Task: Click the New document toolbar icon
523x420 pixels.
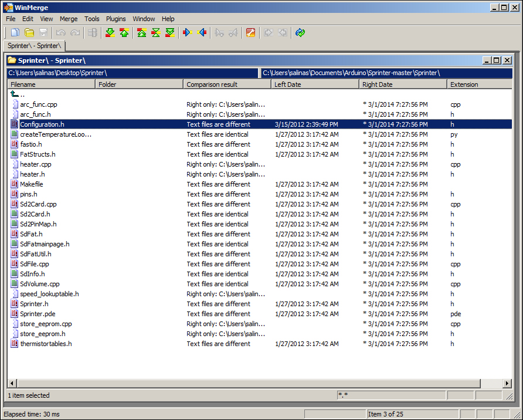Action: [x=15, y=33]
